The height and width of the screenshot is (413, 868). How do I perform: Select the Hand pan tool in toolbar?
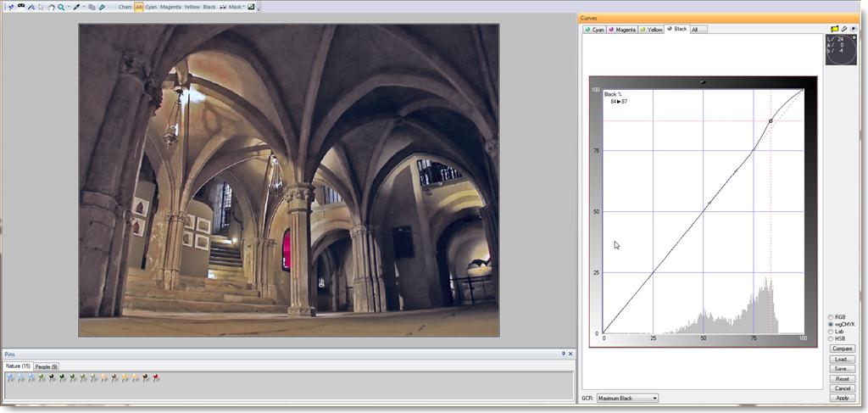(51, 7)
